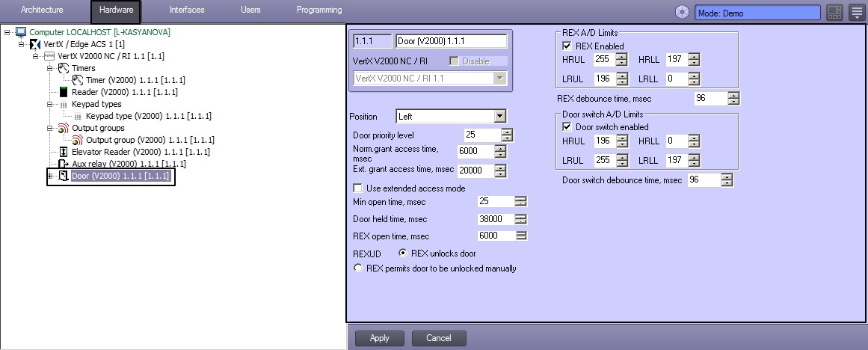Image resolution: width=868 pixels, height=350 pixels.
Task: Toggle the Door switch enabled checkbox
Action: pyautogui.click(x=567, y=127)
